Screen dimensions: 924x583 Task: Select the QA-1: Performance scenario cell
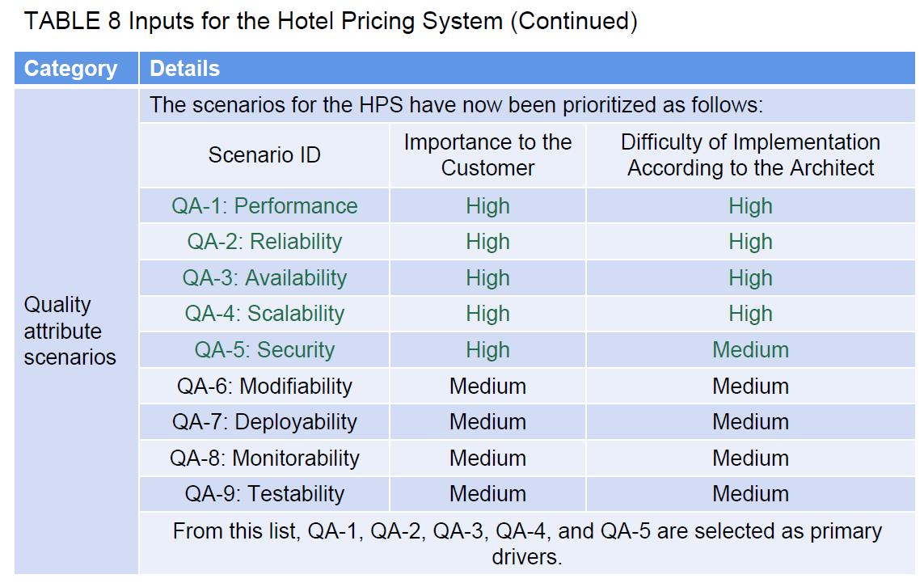(264, 205)
